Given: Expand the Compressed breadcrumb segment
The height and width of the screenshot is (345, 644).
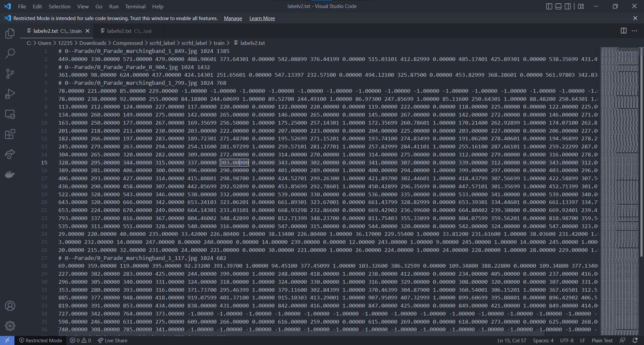Looking at the screenshot, I should point(127,43).
